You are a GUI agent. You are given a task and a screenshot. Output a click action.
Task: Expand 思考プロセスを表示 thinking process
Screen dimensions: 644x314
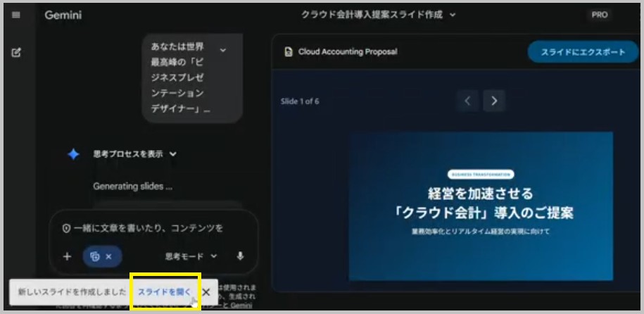(x=135, y=154)
